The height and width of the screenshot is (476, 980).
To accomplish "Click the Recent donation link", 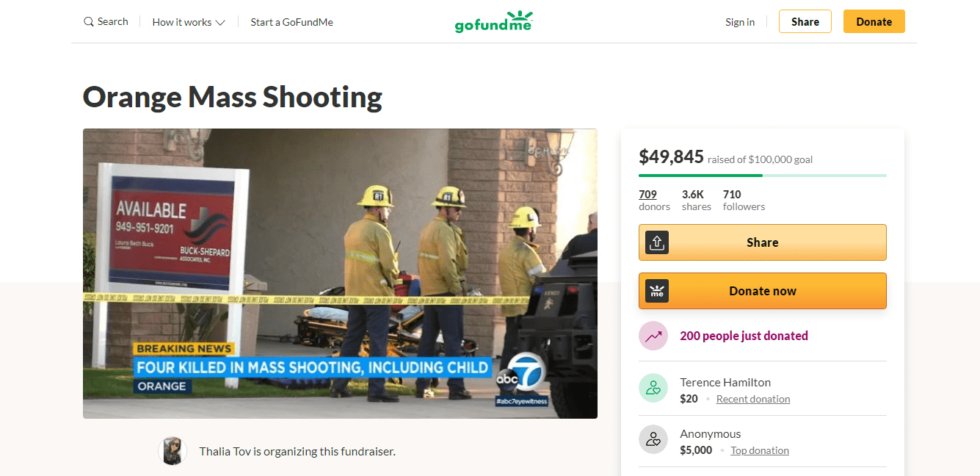I will pyautogui.click(x=753, y=399).
